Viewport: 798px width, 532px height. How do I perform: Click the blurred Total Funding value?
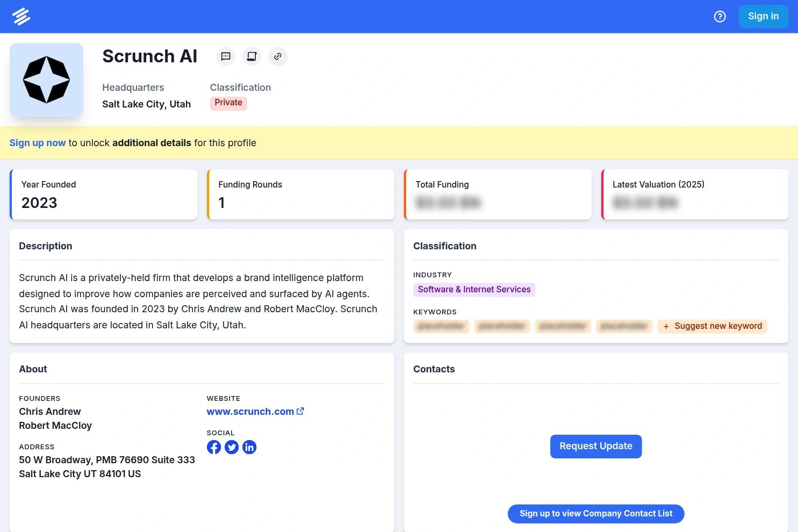coord(448,203)
